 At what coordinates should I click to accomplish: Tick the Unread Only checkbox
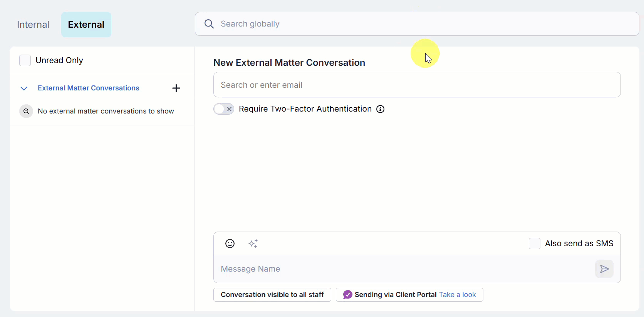[25, 60]
